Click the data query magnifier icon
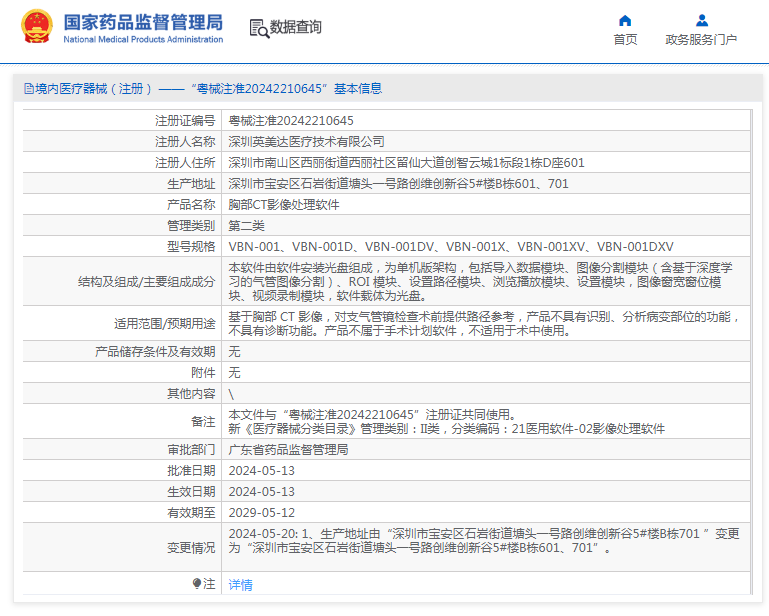This screenshot has height=616, width=769. pos(259,28)
